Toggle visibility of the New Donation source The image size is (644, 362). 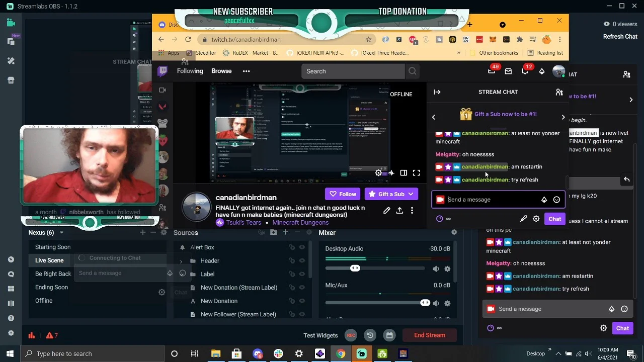(302, 301)
